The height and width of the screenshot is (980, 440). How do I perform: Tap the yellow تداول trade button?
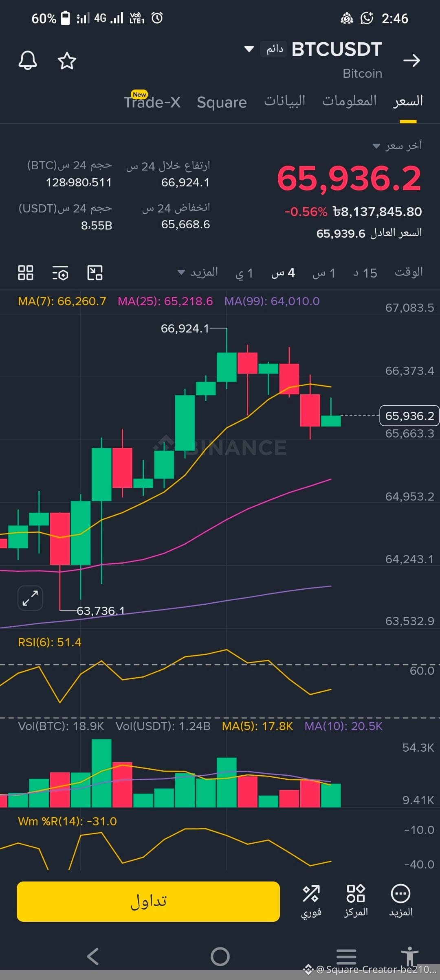(x=148, y=901)
